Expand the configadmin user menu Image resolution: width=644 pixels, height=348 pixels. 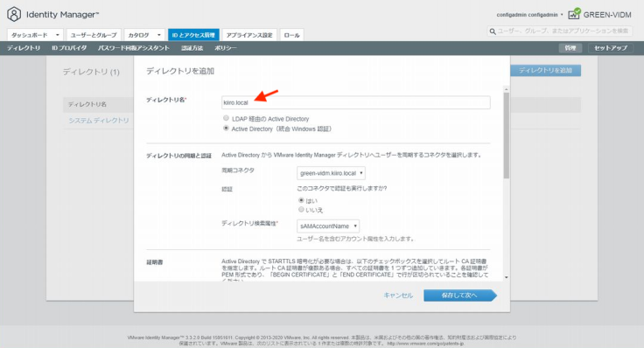click(529, 15)
